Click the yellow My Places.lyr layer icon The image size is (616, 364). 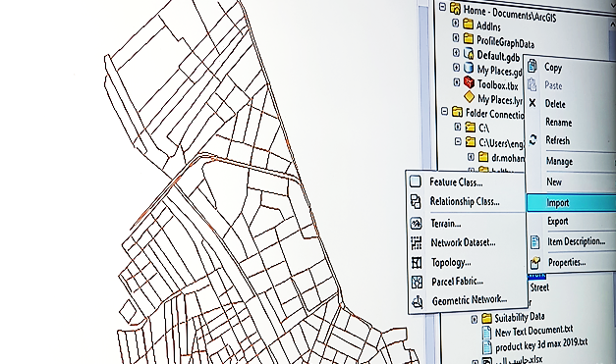click(469, 96)
